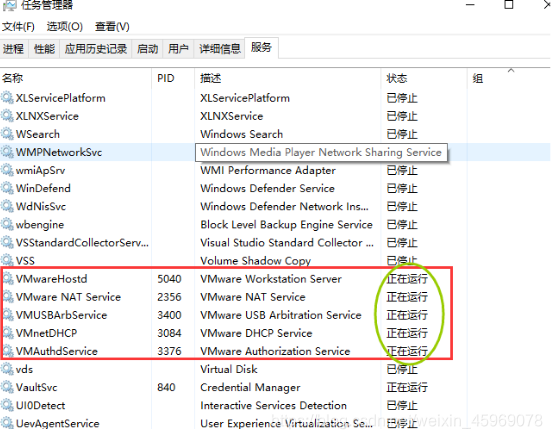The height and width of the screenshot is (439, 552).
Task: Click the gear icon beside VSS
Action: coord(7,261)
